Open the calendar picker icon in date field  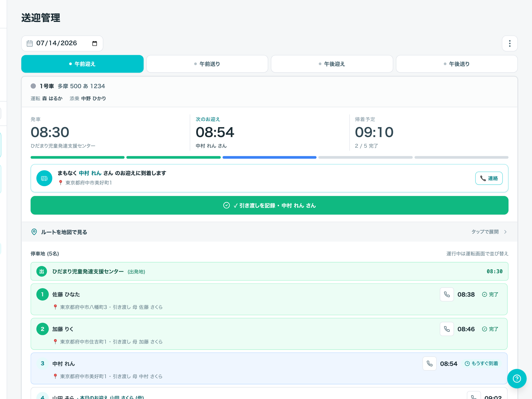pos(94,44)
